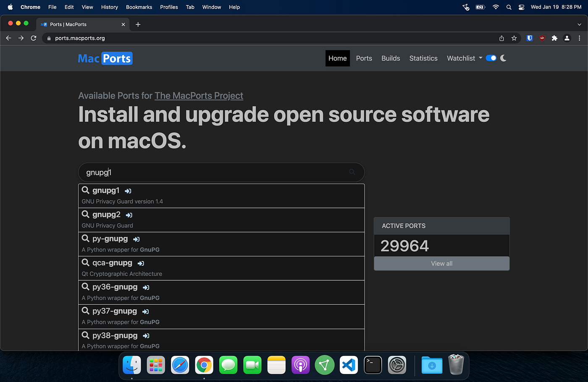
Task: Select the py36-gnupg suggestion
Action: pos(221,292)
